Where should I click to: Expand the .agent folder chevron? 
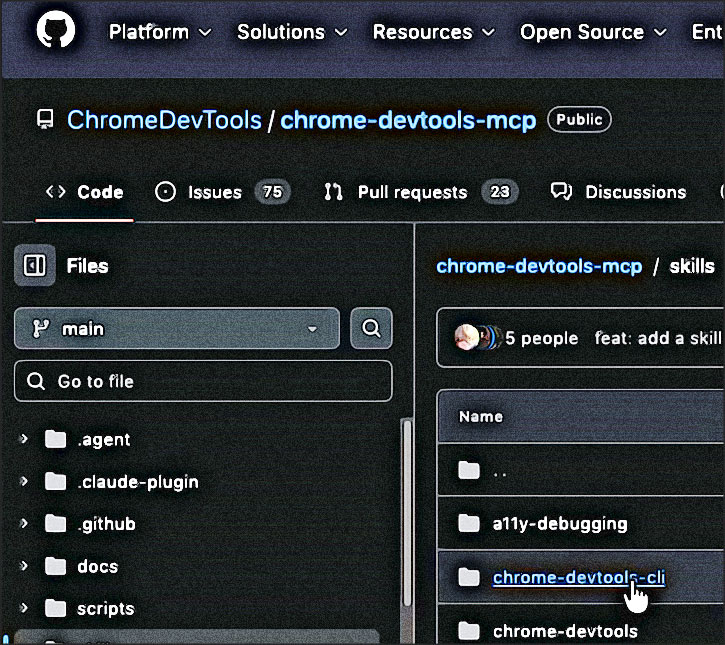[x=23, y=439]
